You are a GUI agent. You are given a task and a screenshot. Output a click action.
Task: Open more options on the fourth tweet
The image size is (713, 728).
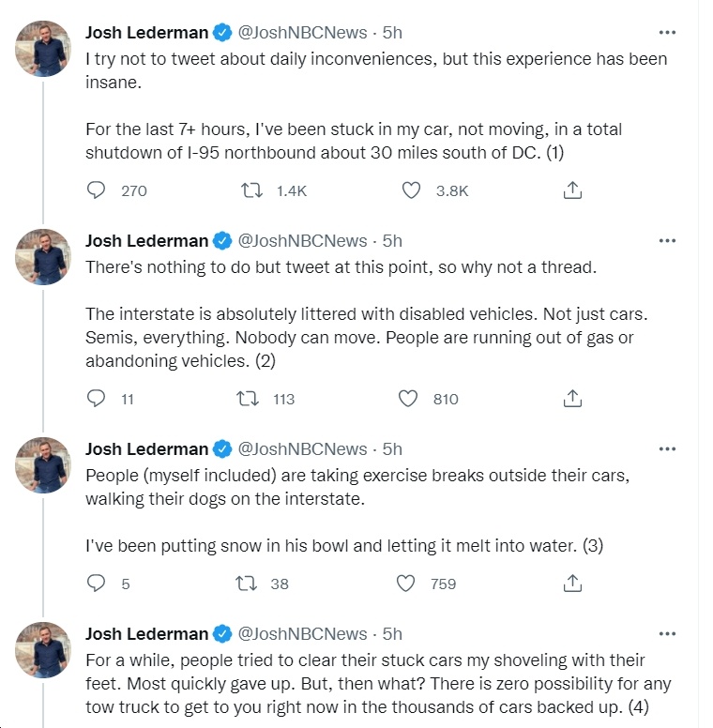(x=667, y=634)
